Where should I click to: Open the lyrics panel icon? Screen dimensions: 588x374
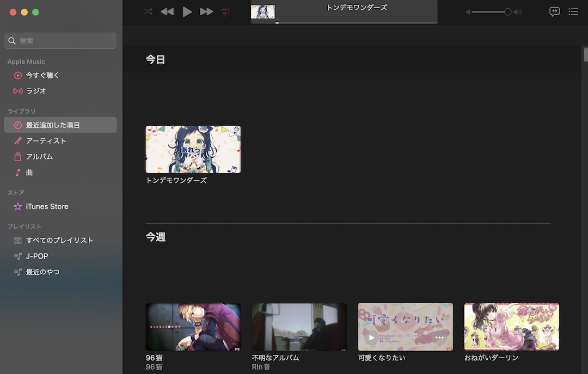(554, 11)
